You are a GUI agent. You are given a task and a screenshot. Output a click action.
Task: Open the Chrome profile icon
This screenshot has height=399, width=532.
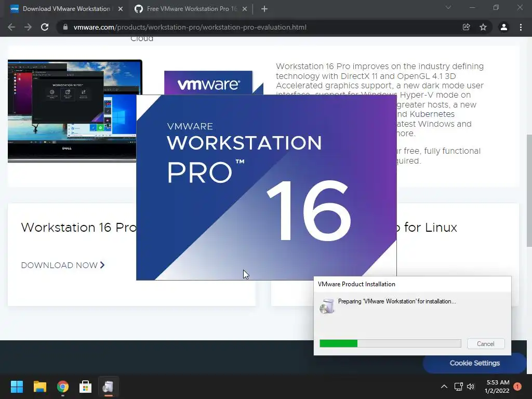[504, 27]
